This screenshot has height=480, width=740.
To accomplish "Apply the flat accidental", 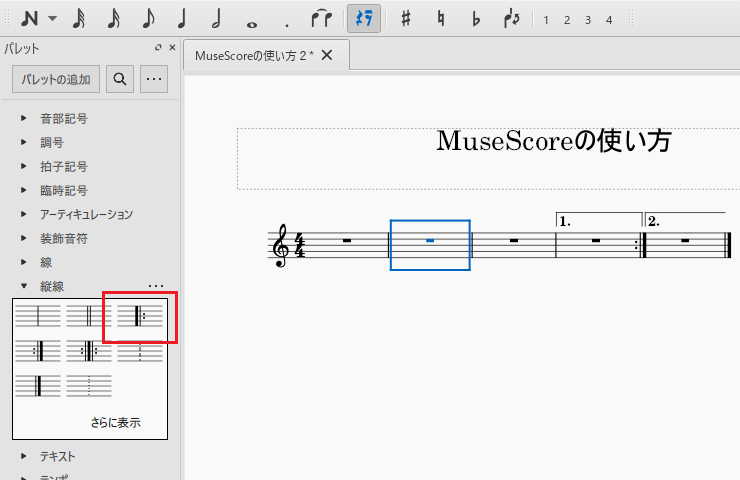I will [x=476, y=19].
